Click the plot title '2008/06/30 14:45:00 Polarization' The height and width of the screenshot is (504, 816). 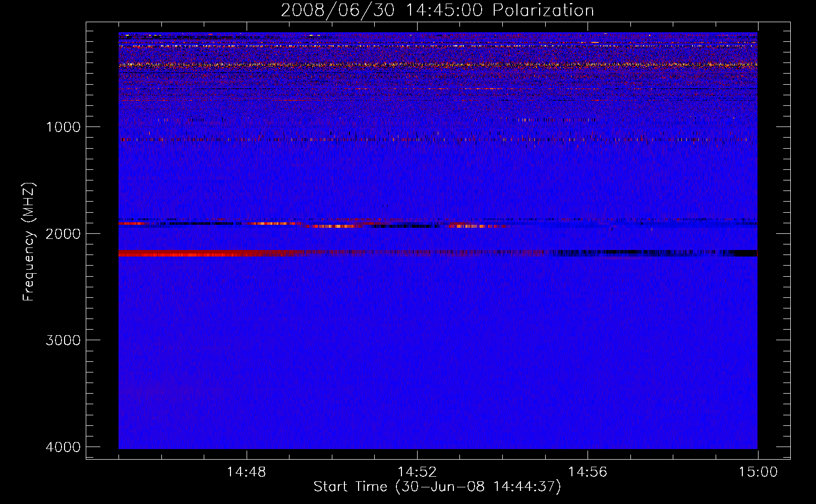pyautogui.click(x=437, y=11)
